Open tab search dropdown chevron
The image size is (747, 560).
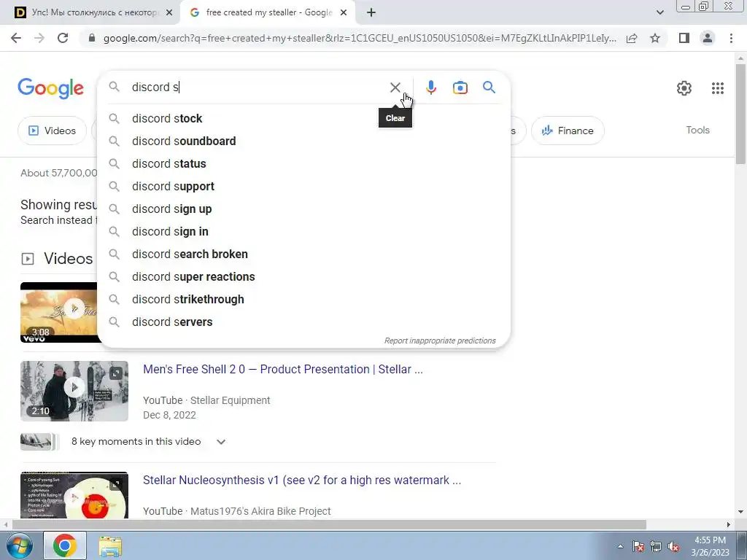coord(659,12)
